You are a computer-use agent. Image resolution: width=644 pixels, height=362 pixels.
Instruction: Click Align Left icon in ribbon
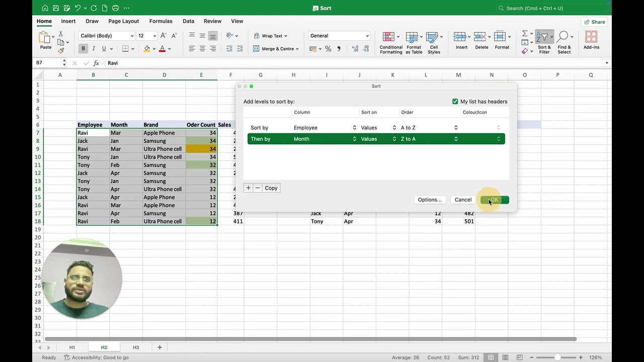click(x=192, y=49)
